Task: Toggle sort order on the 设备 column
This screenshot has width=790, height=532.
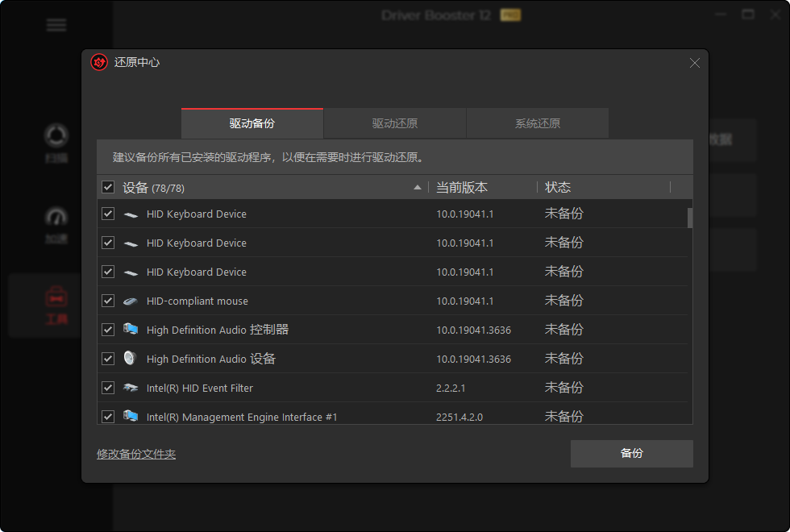Action: (418, 187)
